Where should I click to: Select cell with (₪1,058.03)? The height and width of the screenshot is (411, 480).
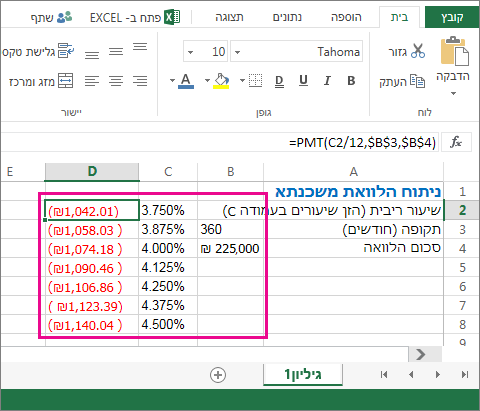92,230
